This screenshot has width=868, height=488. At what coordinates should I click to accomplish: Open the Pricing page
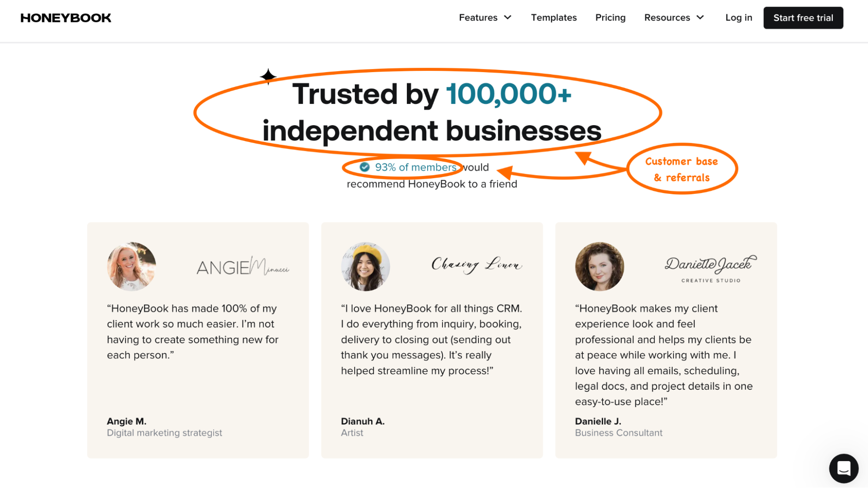point(610,18)
